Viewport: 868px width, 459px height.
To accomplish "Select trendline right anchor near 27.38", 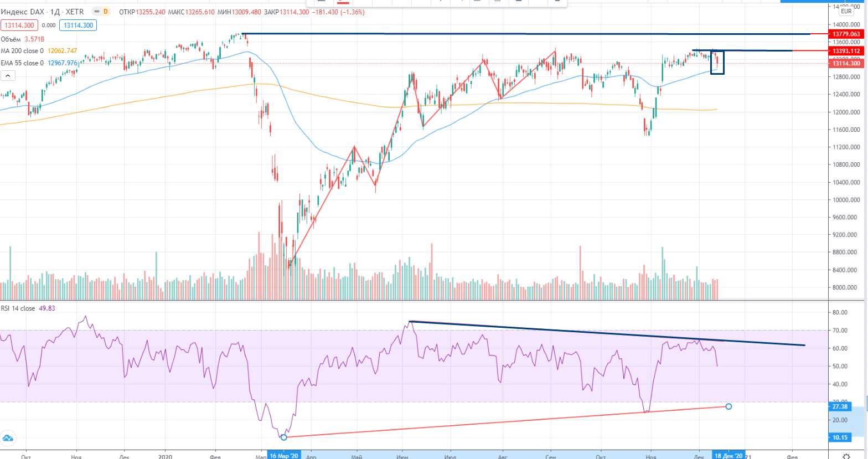I will coord(728,406).
